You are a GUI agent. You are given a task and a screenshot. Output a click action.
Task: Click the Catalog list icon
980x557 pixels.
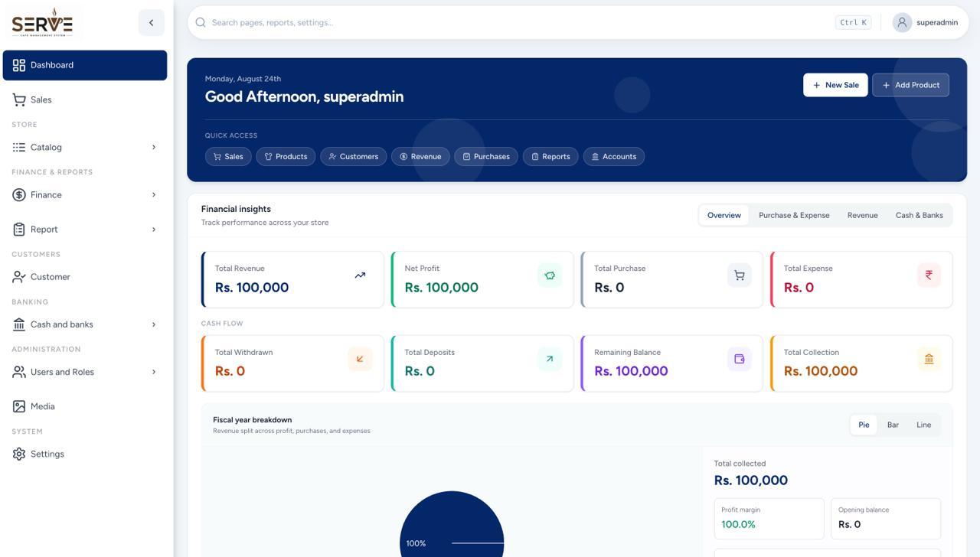point(19,147)
